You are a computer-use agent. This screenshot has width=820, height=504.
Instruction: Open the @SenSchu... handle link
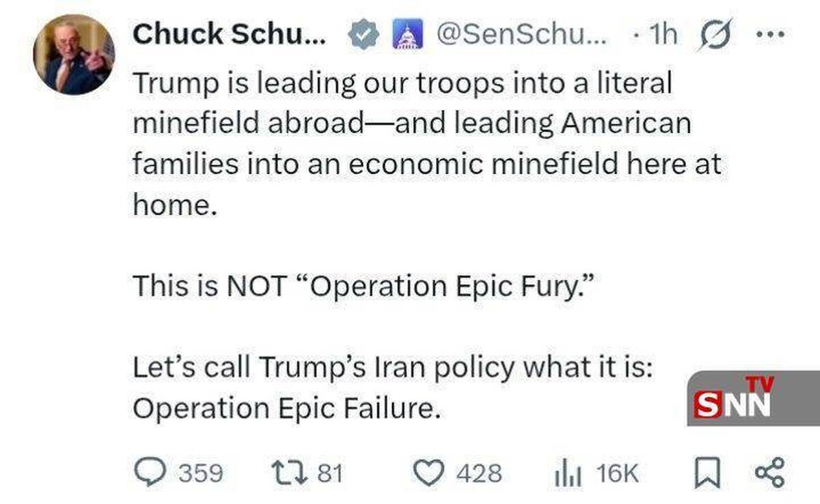click(x=521, y=34)
